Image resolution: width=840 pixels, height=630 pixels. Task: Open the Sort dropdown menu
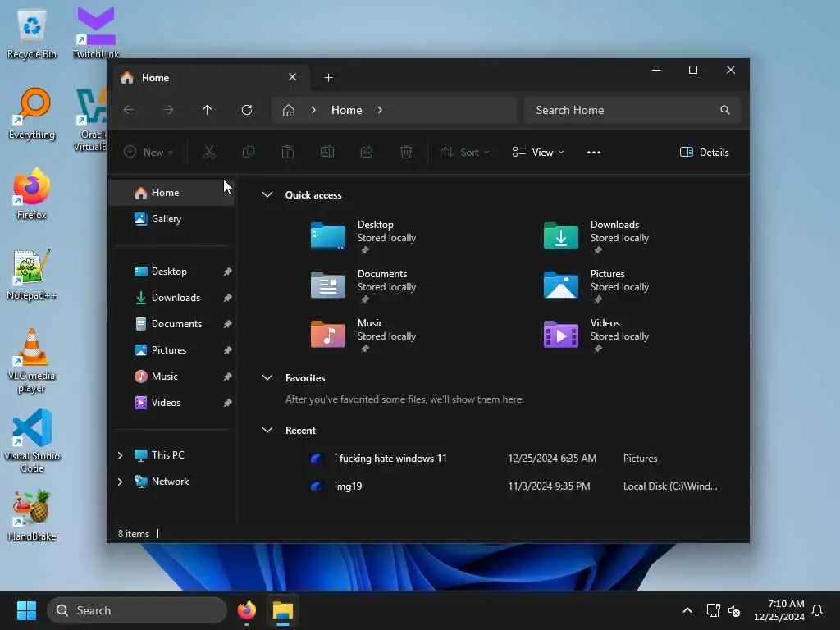[x=465, y=153]
